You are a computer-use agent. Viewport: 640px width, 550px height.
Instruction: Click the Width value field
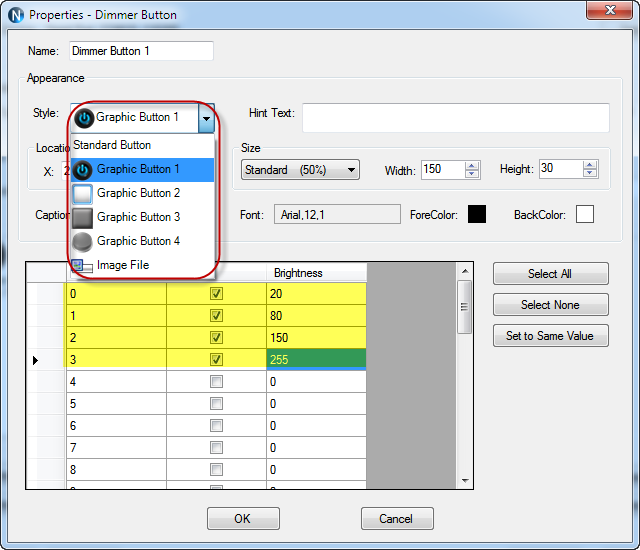(x=443, y=169)
